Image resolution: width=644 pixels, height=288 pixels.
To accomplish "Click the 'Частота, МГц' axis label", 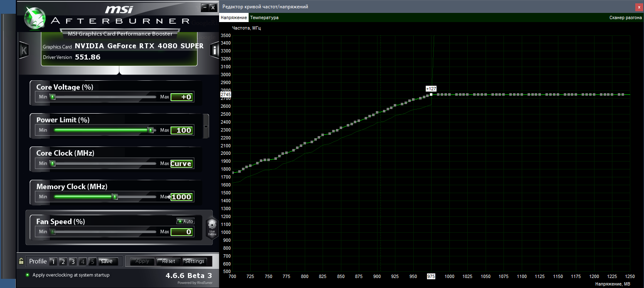I will (x=247, y=28).
